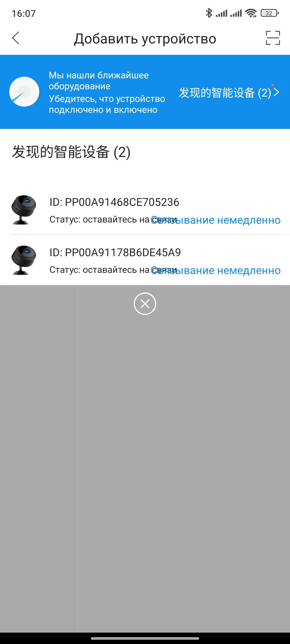This screenshot has height=644, width=290.
Task: Bind second device with Связывание немедленно
Action: point(215,270)
